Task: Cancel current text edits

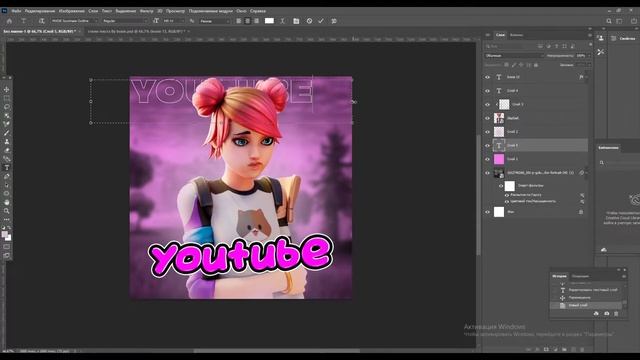Action: coord(309,21)
